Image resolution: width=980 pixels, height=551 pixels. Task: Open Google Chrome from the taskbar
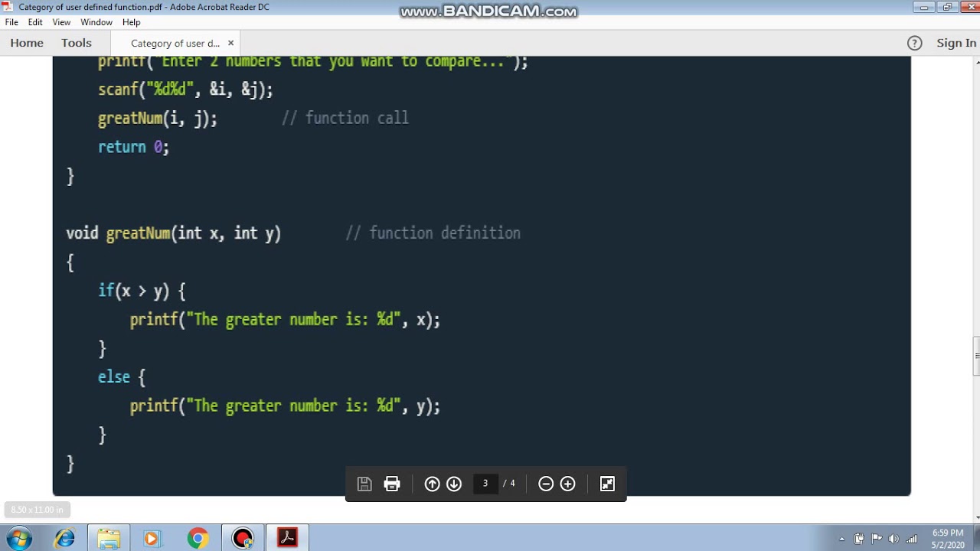coord(198,539)
